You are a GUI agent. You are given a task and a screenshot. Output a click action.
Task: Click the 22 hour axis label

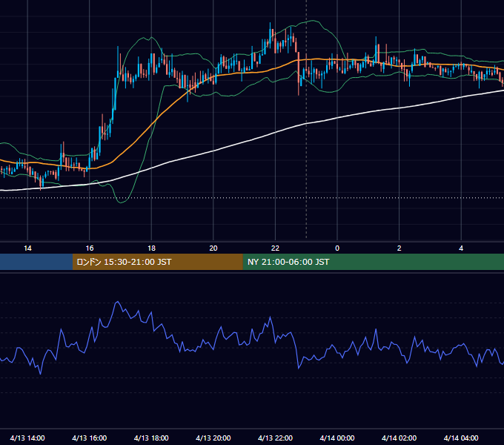pyautogui.click(x=275, y=248)
